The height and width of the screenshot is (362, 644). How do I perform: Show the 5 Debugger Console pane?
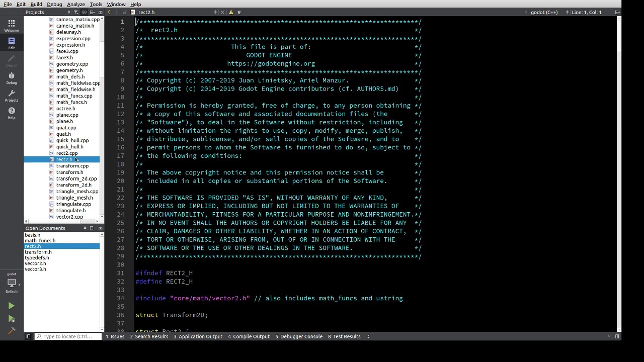299,336
